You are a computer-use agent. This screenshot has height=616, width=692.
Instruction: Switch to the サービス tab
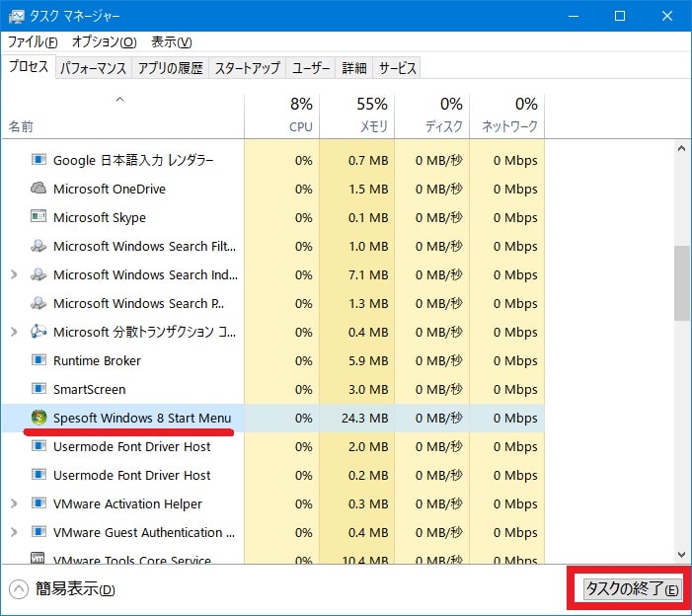coord(397,68)
